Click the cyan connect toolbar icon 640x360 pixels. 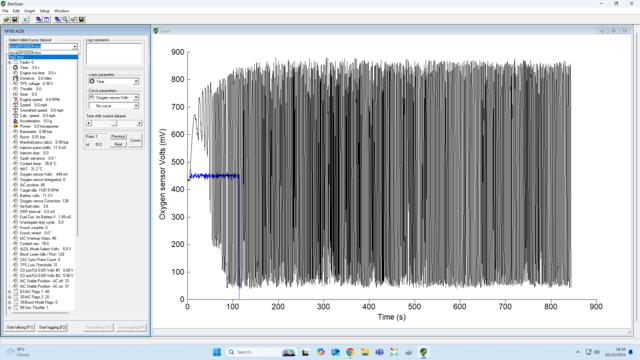pos(25,19)
